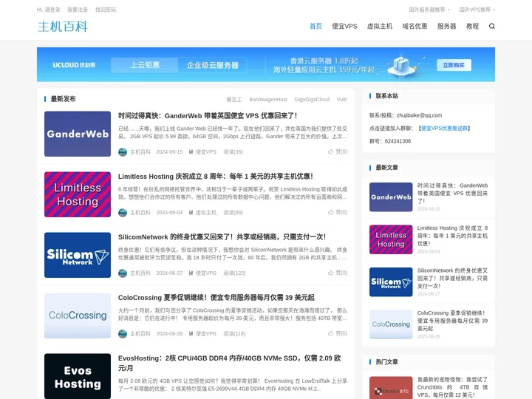532x399 pixels.
Task: Like the SilicomNetwork article thumbs-up
Action: pyautogui.click(x=330, y=273)
